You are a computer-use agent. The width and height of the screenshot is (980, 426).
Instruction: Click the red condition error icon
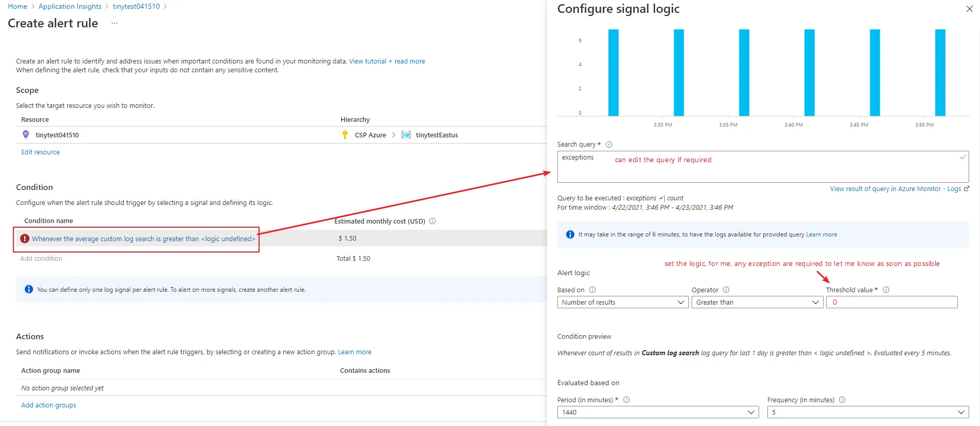click(25, 239)
